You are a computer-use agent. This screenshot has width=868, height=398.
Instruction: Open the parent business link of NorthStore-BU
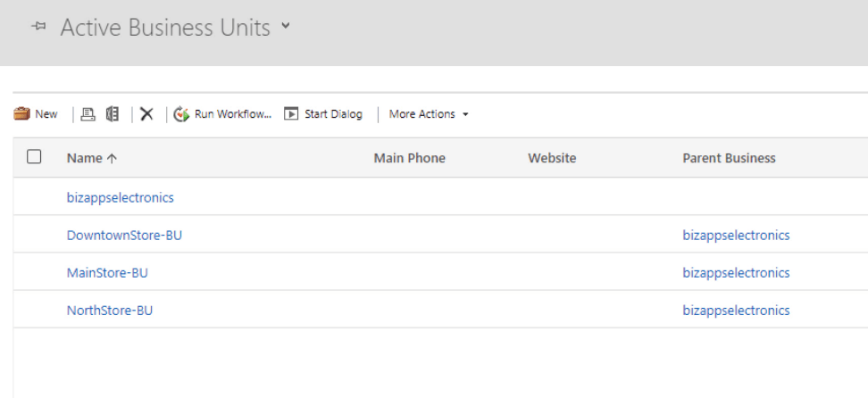[736, 311]
